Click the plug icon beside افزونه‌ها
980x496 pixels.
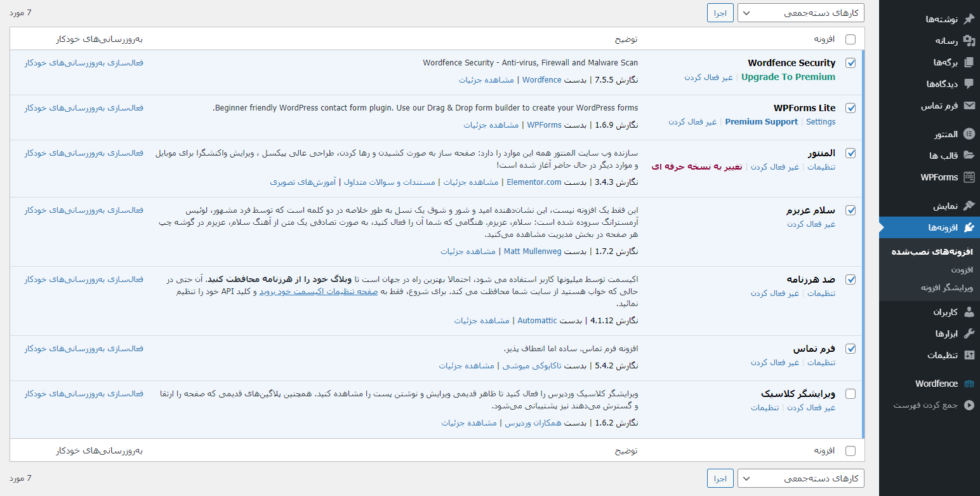(x=969, y=227)
